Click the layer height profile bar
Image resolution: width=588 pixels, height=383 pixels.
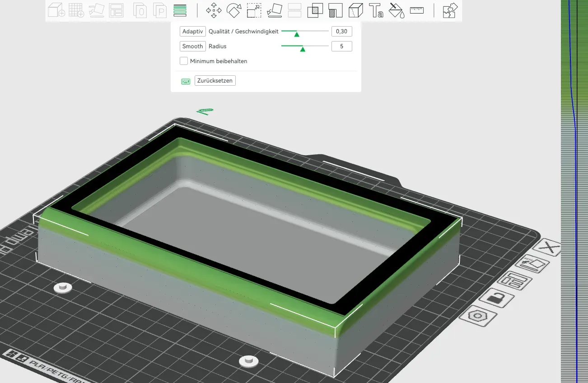click(x=574, y=191)
